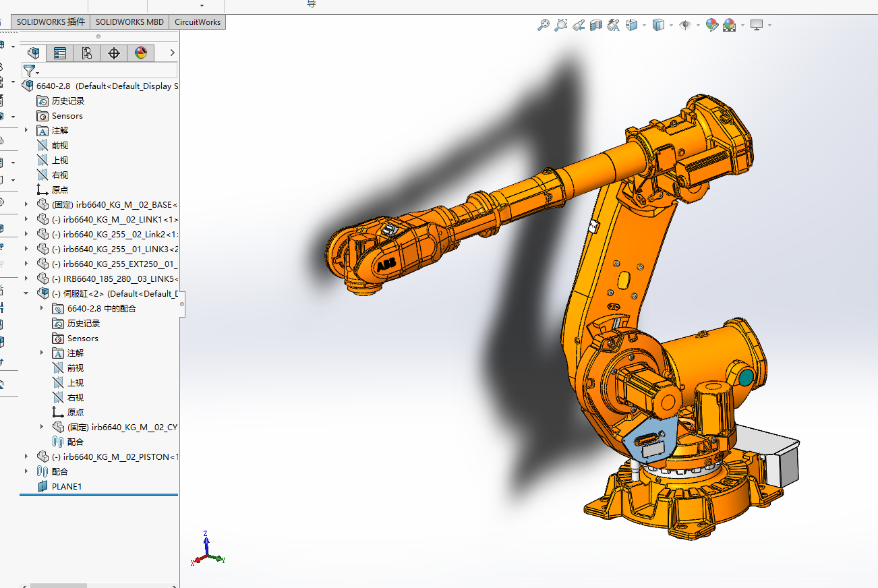Select the 6640-2.8 top assembly node
Screen dimensions: 878x588
tap(100, 86)
